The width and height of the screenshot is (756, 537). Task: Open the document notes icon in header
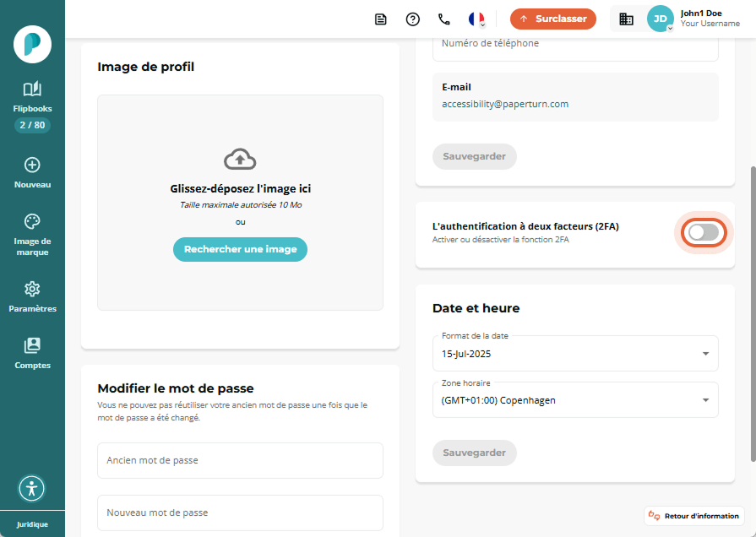click(x=381, y=19)
